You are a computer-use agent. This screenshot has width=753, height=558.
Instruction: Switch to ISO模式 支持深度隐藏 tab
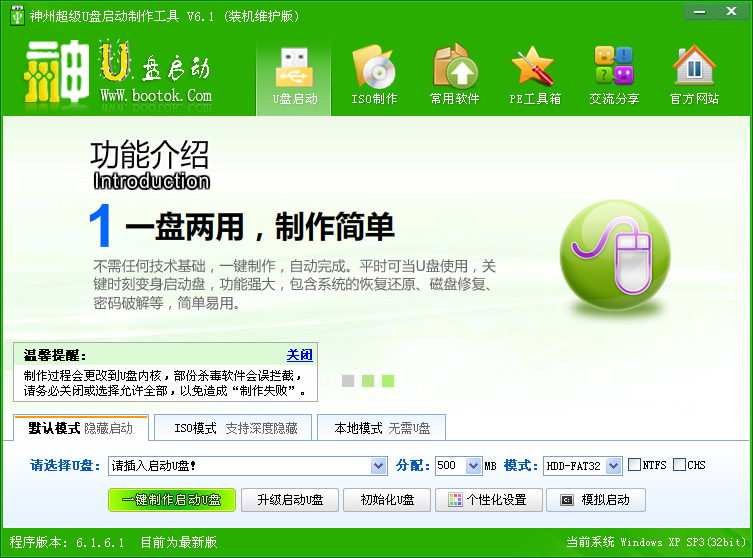tap(235, 428)
